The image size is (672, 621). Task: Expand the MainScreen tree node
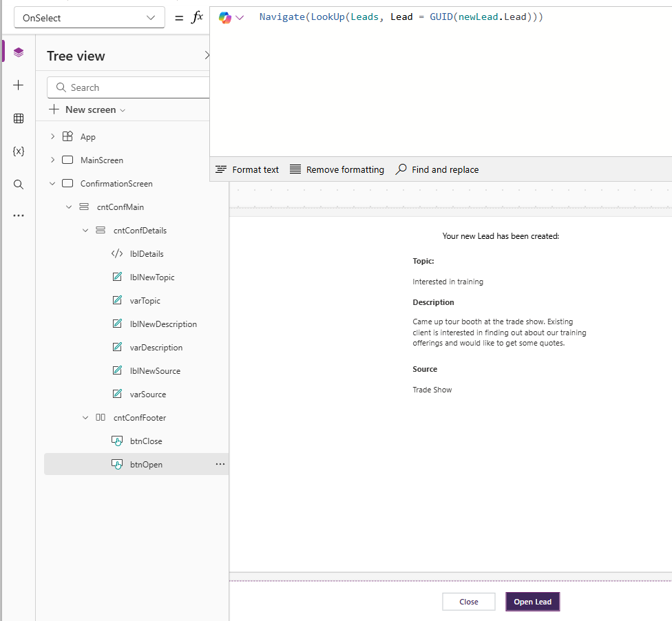(x=52, y=160)
